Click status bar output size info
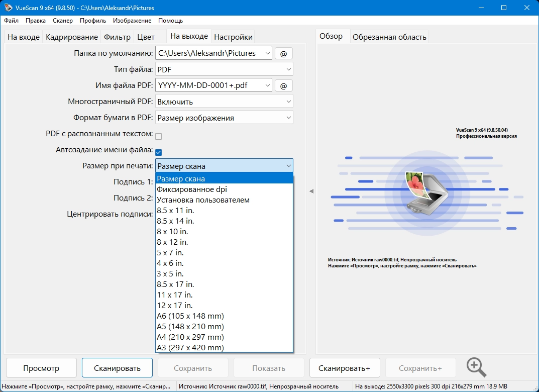 tap(431, 386)
